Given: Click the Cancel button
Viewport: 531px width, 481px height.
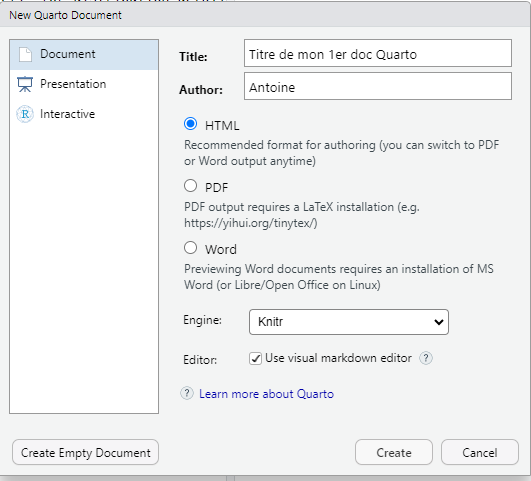Looking at the screenshot, I should [x=480, y=452].
